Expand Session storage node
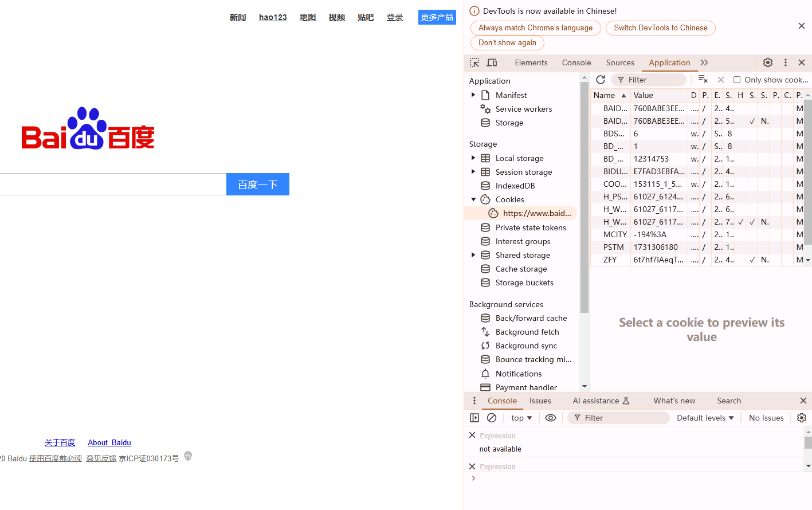The width and height of the screenshot is (812, 510). pyautogui.click(x=473, y=172)
